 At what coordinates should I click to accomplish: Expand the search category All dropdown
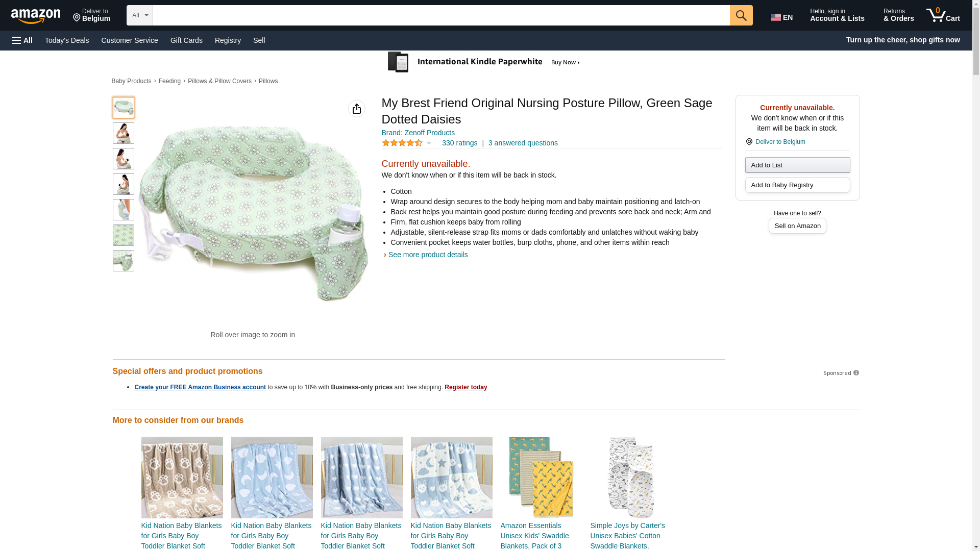(139, 15)
